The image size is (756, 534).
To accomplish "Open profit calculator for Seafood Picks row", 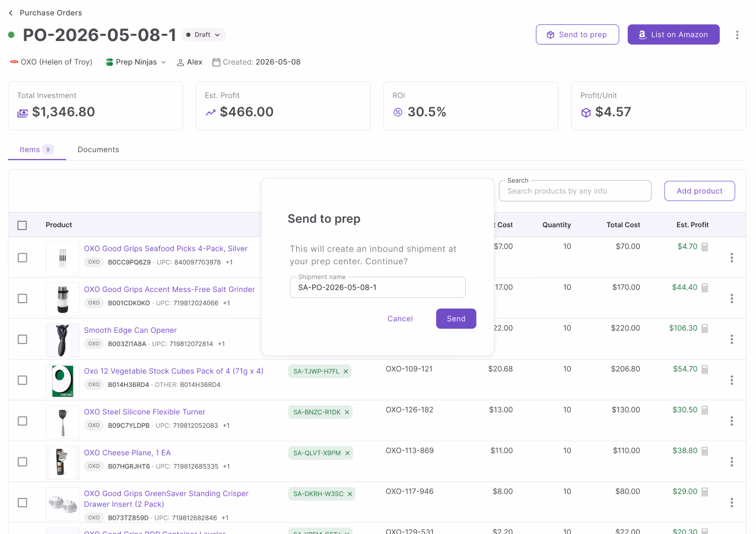I will click(x=705, y=247).
